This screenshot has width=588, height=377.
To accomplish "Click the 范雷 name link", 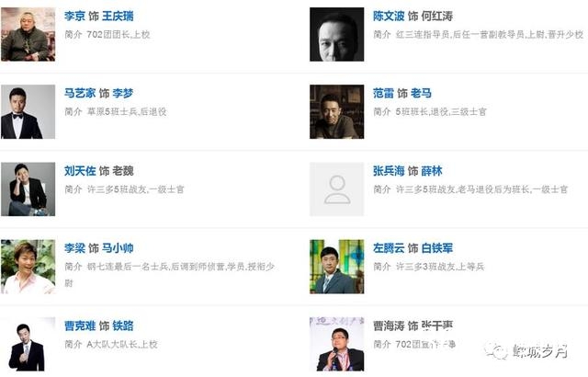I will click(x=383, y=94).
